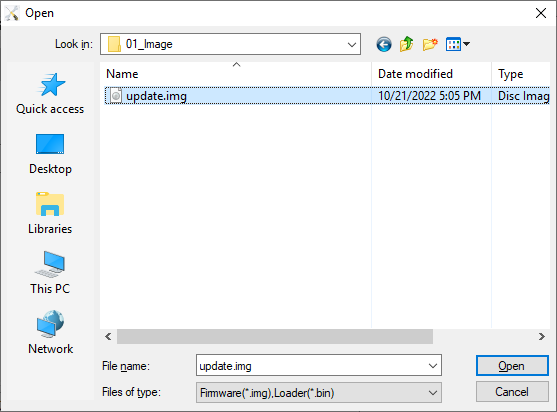557x412 pixels.
Task: Go back using the blue arrow icon
Action: click(384, 44)
